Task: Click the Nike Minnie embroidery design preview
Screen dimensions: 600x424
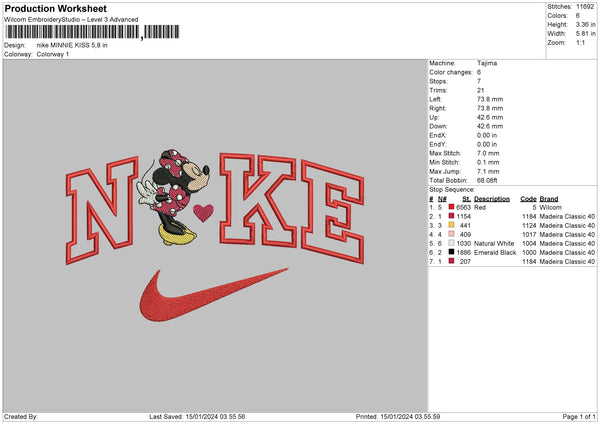Action: [x=215, y=235]
